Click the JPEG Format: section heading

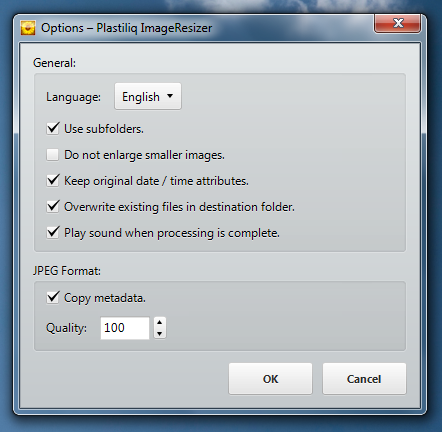(67, 271)
